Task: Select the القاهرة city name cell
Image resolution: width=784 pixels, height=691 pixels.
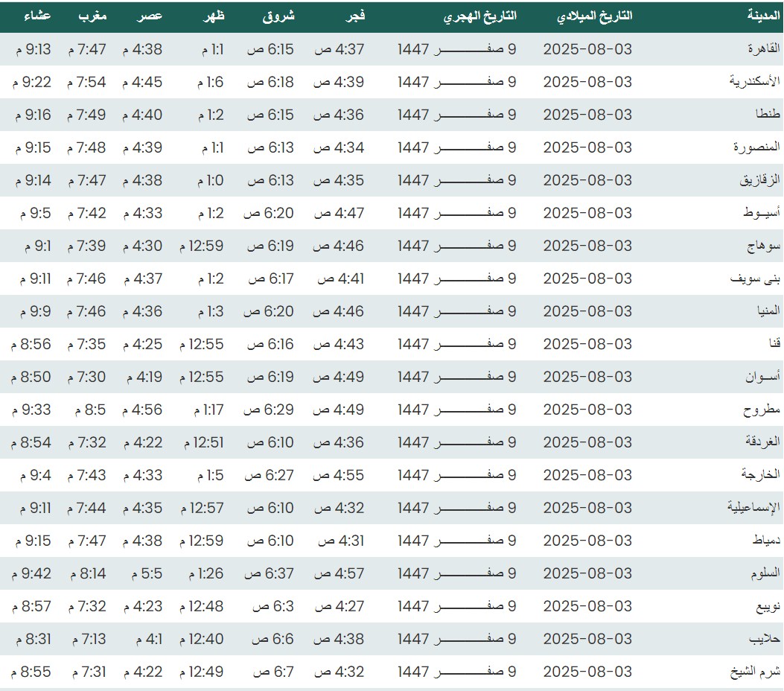Action: 763,49
